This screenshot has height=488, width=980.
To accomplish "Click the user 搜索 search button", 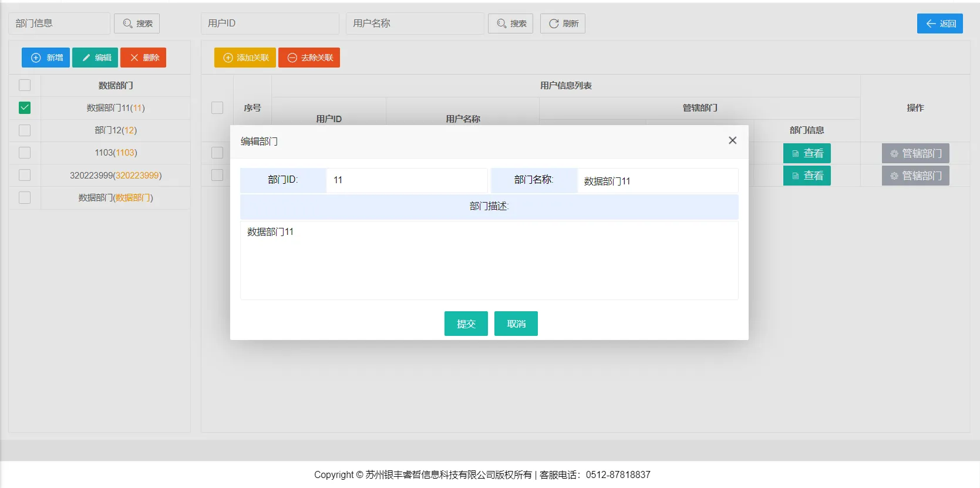I will (x=510, y=23).
